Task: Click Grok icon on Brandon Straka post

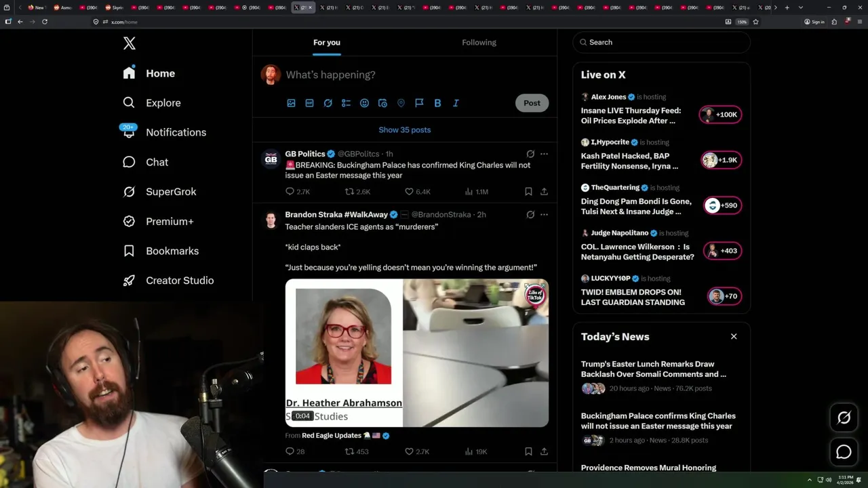Action: pos(530,215)
